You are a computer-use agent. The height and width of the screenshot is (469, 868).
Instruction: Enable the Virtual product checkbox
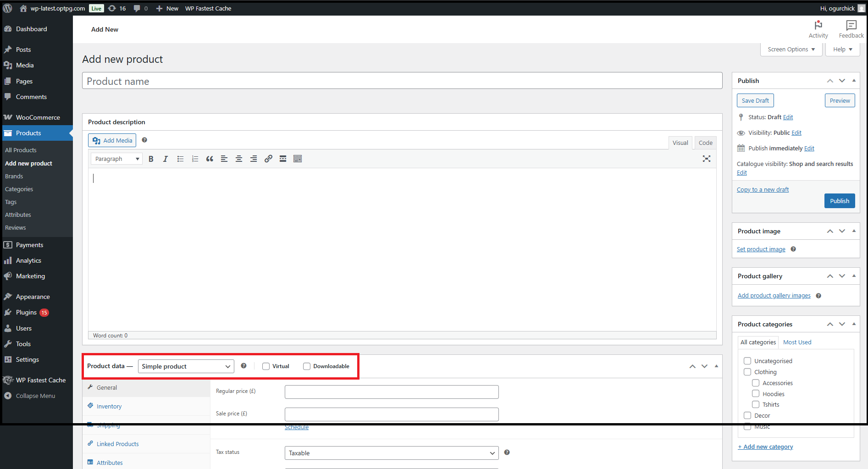pos(266,366)
